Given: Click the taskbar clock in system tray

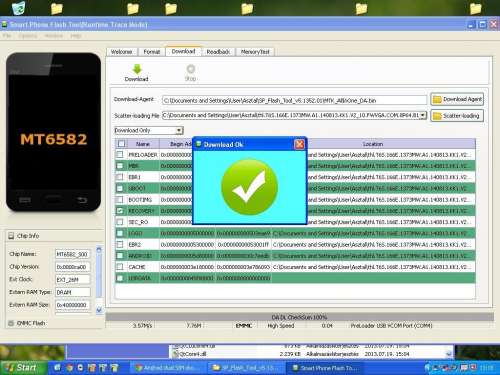Looking at the screenshot, I should point(486,368).
